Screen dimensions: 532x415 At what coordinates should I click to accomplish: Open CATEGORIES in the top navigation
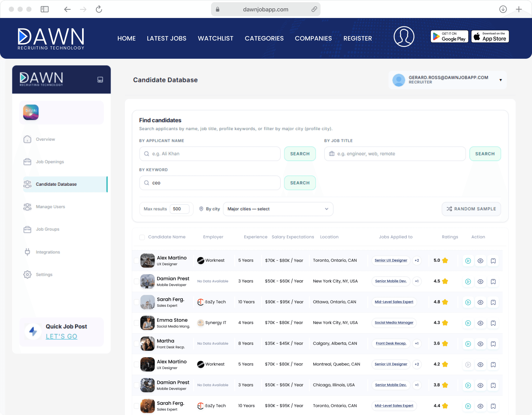(264, 38)
